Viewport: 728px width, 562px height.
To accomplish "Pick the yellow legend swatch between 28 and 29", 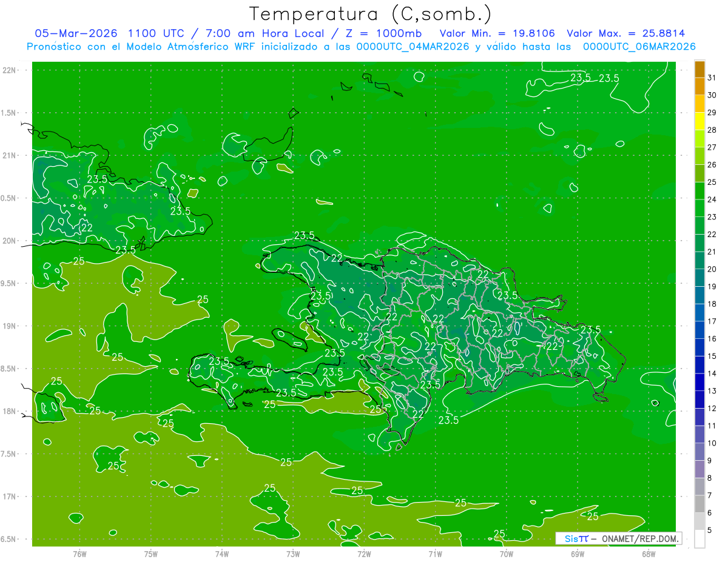I will click(699, 121).
